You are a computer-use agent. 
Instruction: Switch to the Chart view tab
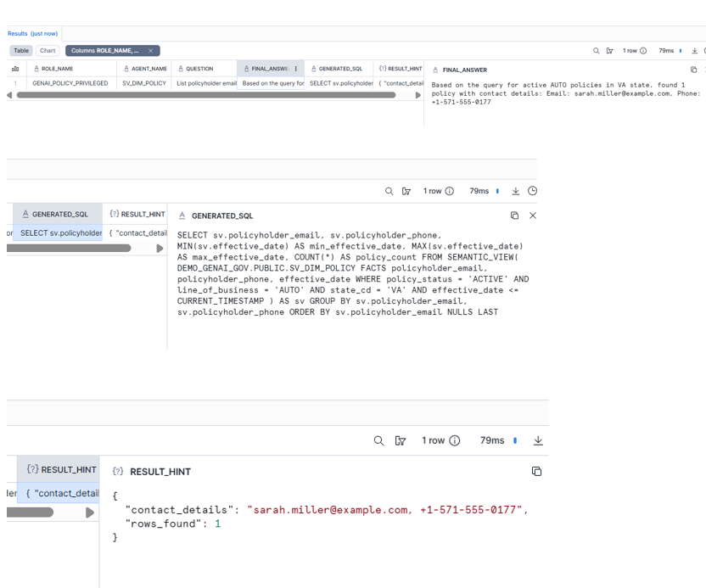tap(48, 51)
